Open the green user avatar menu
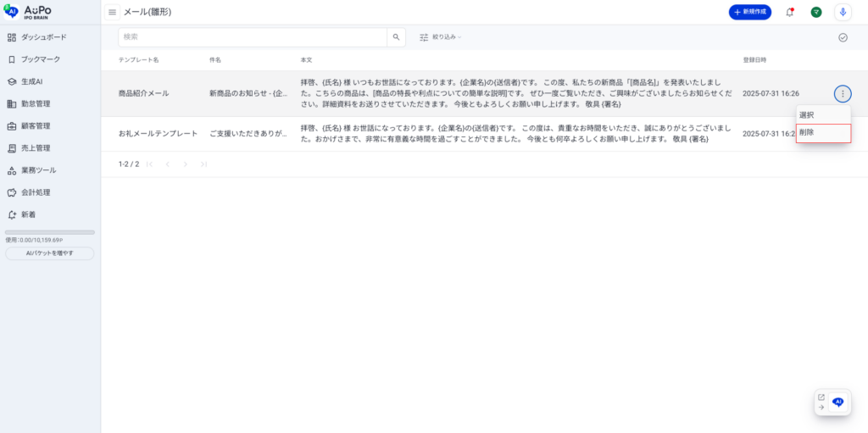Screen dimensions: 868x433 coord(815,12)
